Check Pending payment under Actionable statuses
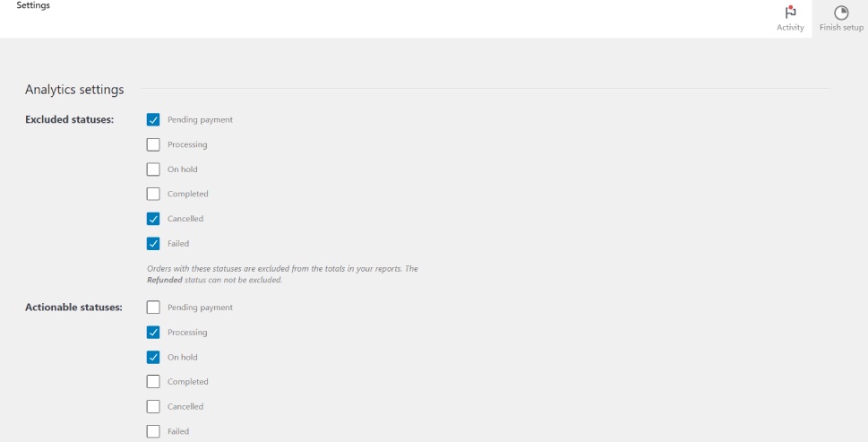868x442 pixels. [x=153, y=308]
